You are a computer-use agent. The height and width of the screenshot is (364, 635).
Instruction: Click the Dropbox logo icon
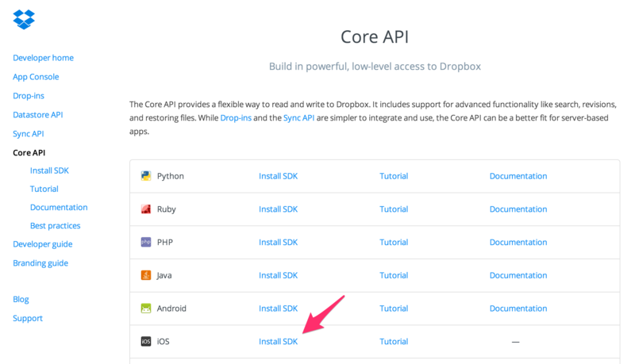[x=24, y=19]
